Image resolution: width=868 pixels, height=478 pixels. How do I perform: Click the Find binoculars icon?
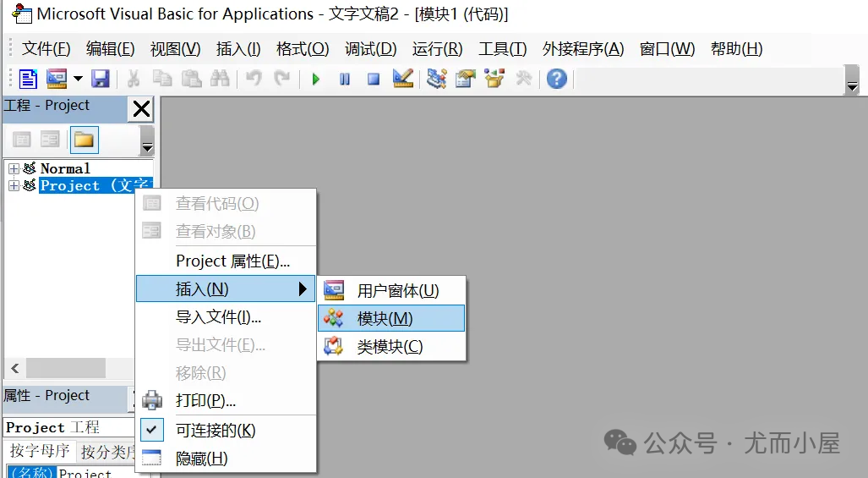220,80
